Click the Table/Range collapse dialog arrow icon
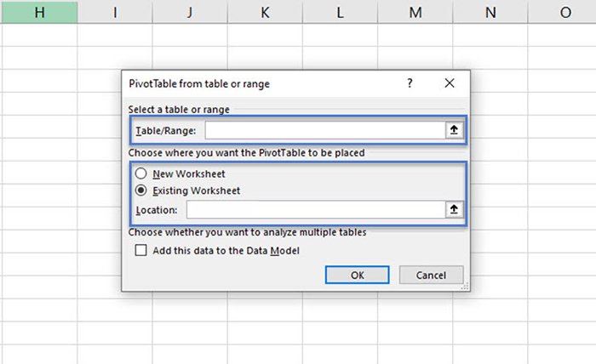This screenshot has width=596, height=364. tap(455, 130)
